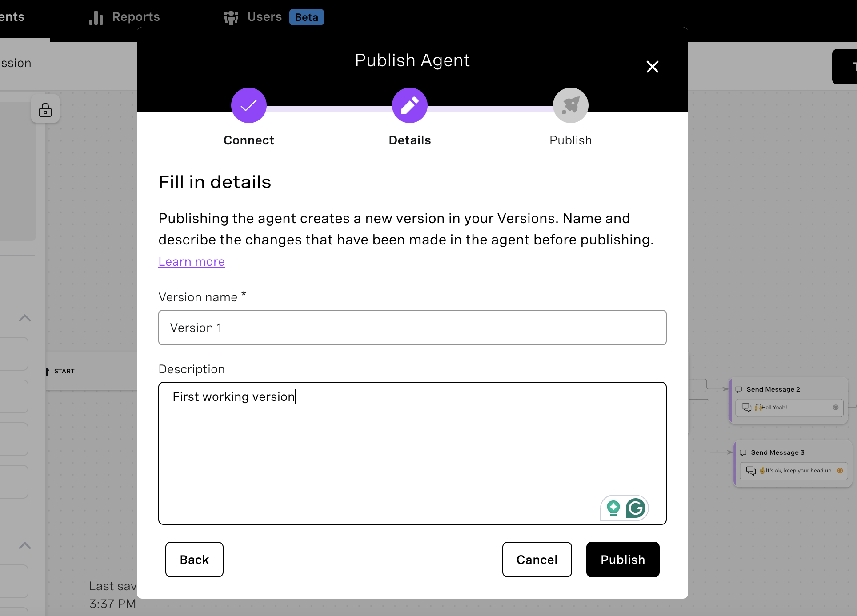Screen dimensions: 857x616
Task: Open the Learn more link
Action: point(192,261)
